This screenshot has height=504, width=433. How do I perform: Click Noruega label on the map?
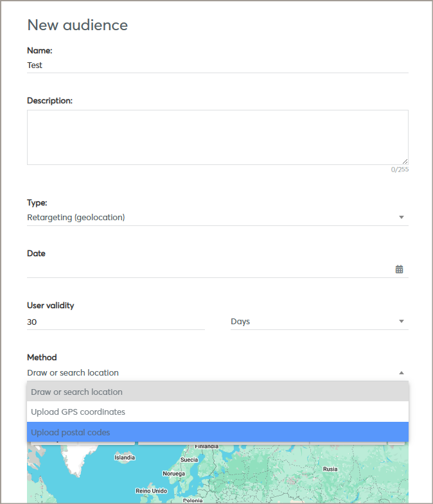pyautogui.click(x=173, y=474)
